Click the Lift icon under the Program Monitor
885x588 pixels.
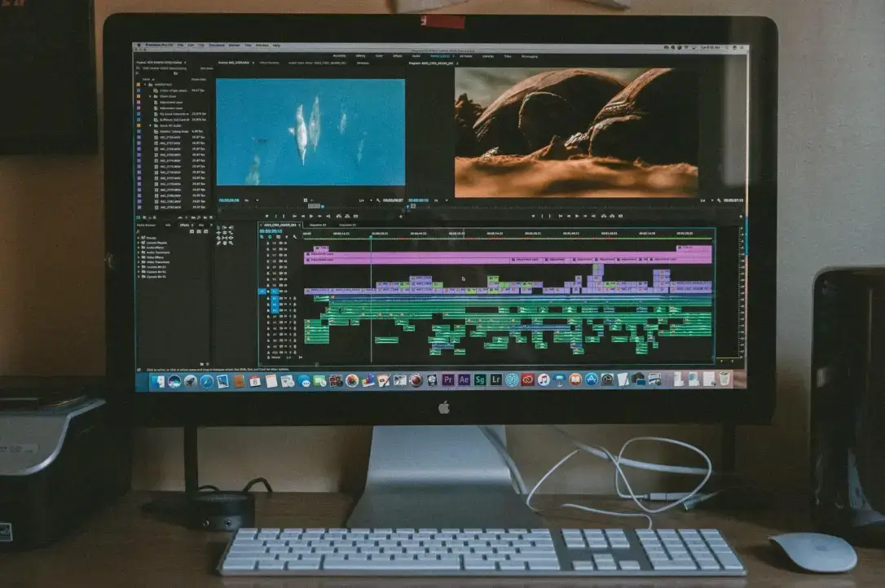click(602, 216)
